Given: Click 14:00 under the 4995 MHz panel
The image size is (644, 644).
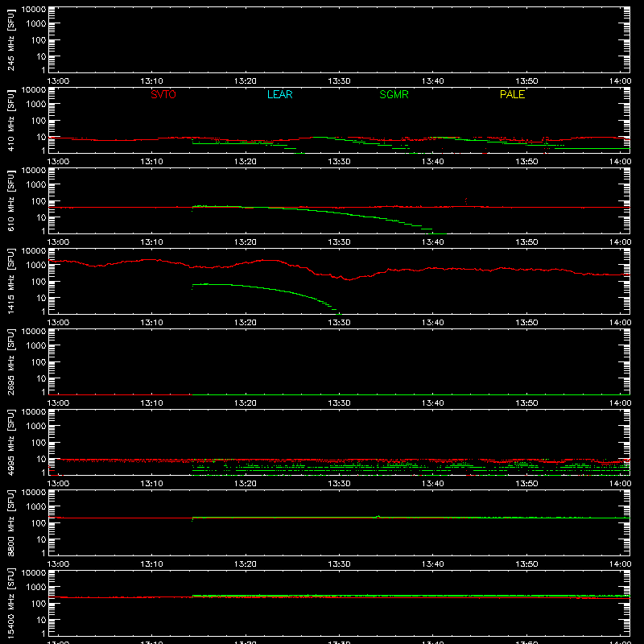Looking at the screenshot, I should pos(620,484).
